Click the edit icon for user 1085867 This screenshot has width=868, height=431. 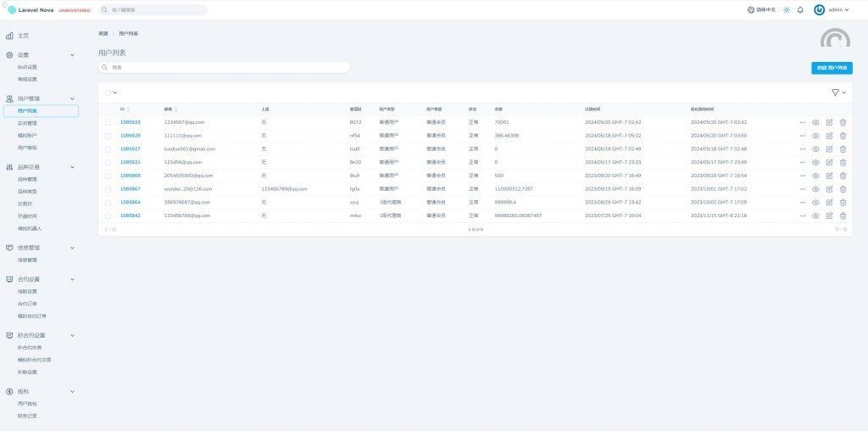tap(829, 189)
